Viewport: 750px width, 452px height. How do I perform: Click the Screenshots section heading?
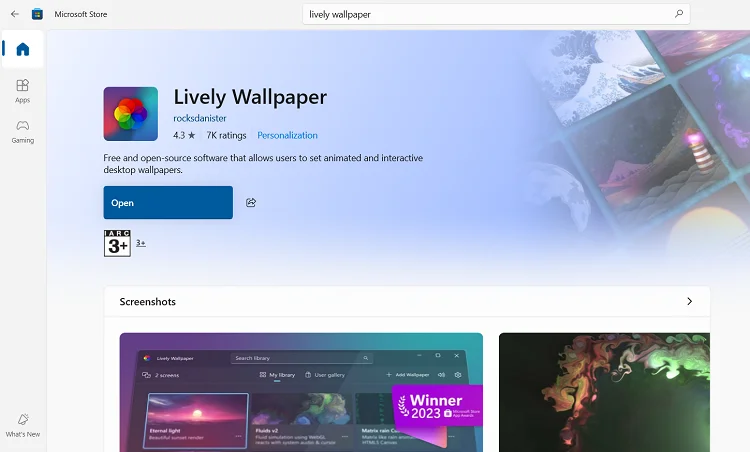coord(148,302)
